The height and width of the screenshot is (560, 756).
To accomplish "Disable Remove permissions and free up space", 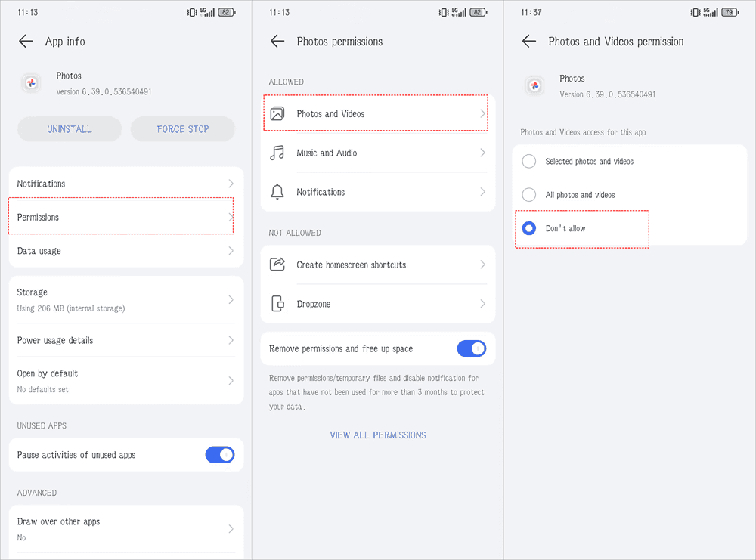I will 471,348.
